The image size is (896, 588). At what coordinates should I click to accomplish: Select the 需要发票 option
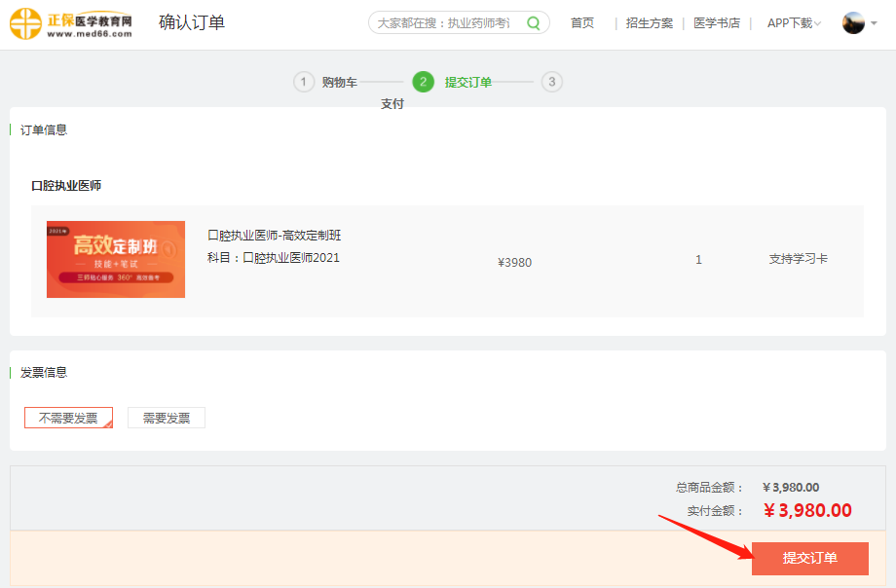click(167, 418)
